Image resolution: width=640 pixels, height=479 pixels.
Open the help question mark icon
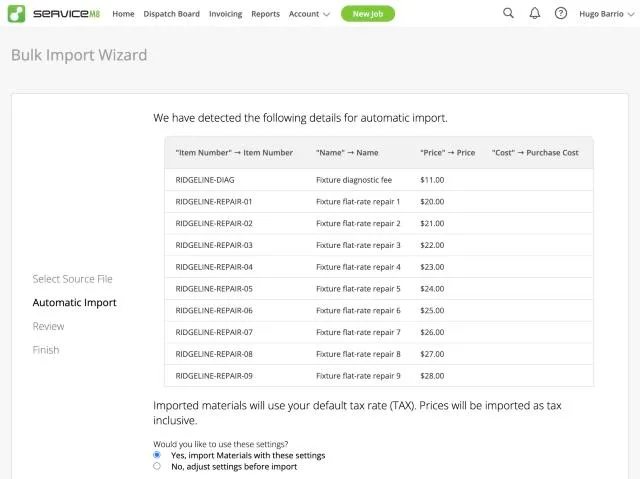coord(561,13)
